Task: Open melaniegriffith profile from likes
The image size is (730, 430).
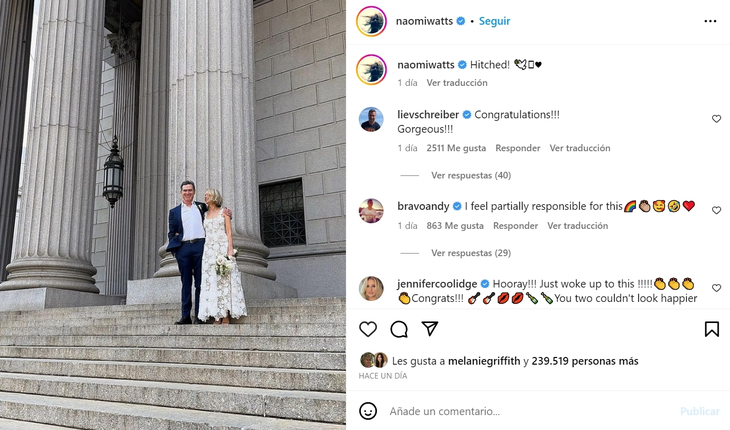Action: pyautogui.click(x=484, y=361)
